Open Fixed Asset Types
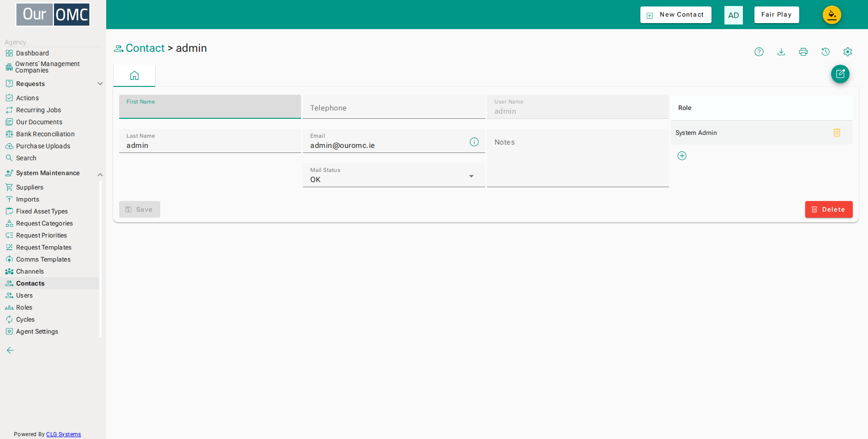The height and width of the screenshot is (439, 868). tap(42, 211)
